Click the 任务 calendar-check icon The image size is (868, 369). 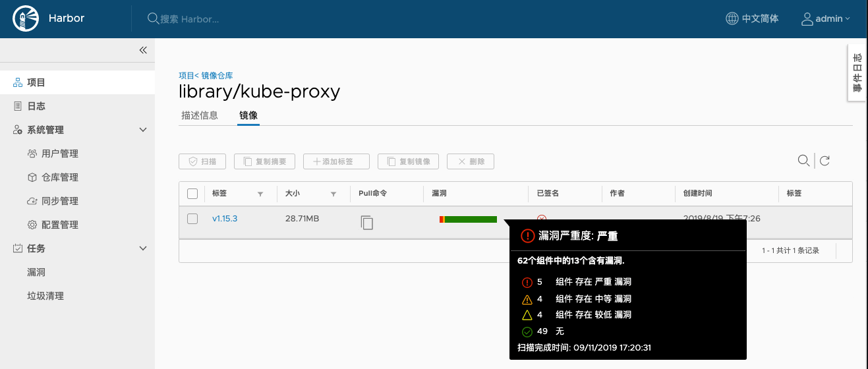coord(18,248)
